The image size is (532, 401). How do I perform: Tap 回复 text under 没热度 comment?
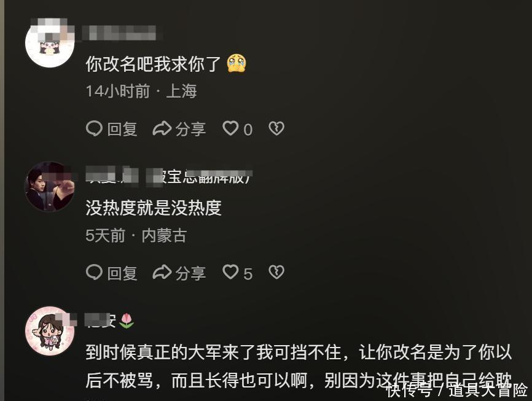122,273
